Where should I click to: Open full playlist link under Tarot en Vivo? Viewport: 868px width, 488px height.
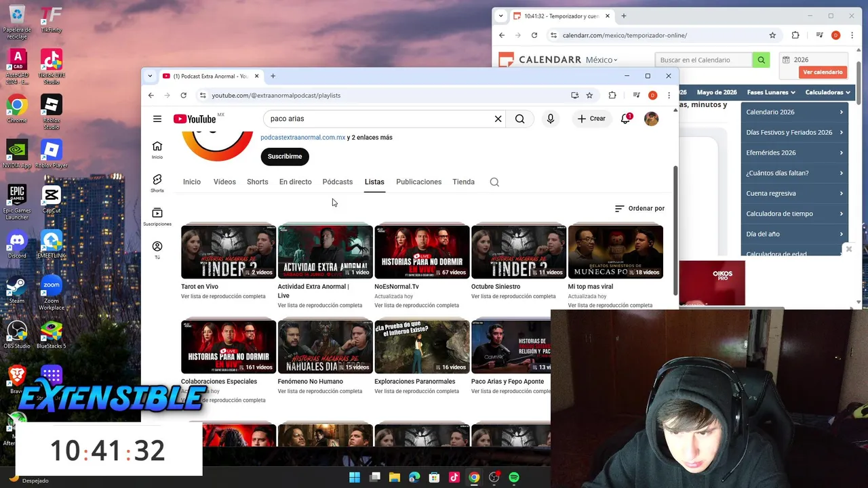[x=222, y=296]
